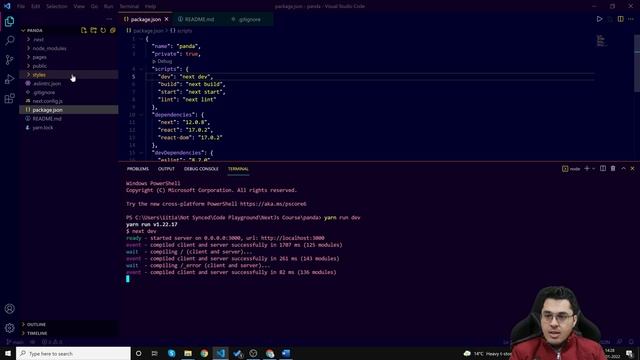Open the Accounts menu icon
The image size is (640, 360).
tap(9, 309)
